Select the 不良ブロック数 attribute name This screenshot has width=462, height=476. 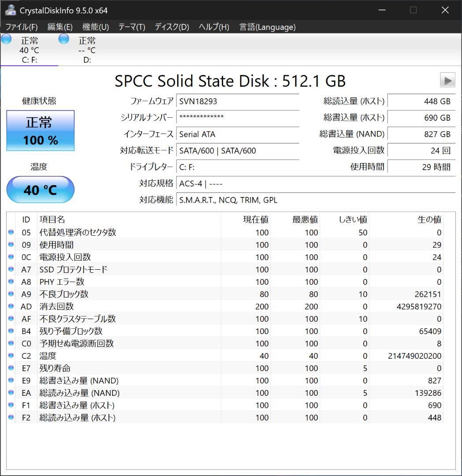tap(64, 294)
